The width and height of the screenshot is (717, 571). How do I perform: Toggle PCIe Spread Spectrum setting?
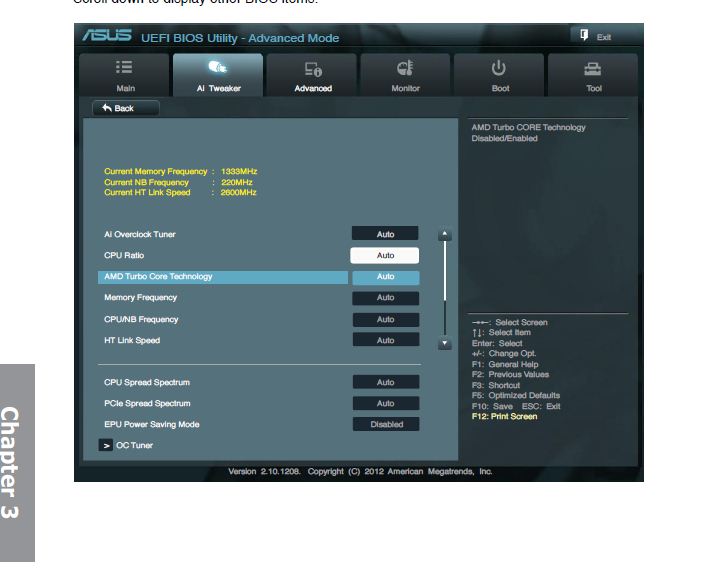pos(385,403)
